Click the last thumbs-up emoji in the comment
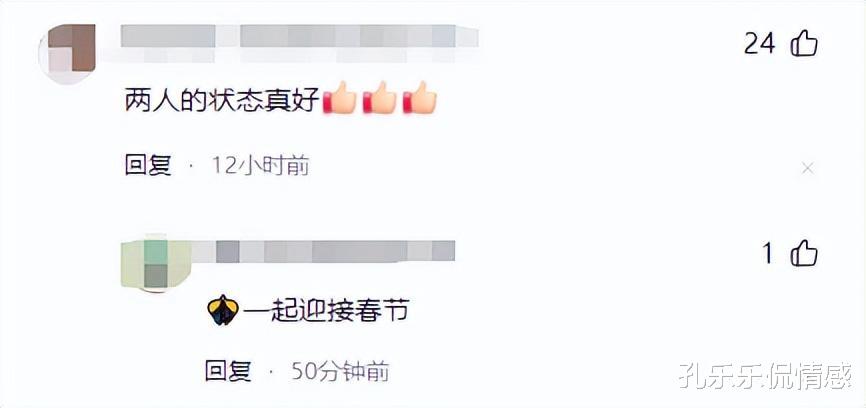The height and width of the screenshot is (408, 866). coord(420,98)
